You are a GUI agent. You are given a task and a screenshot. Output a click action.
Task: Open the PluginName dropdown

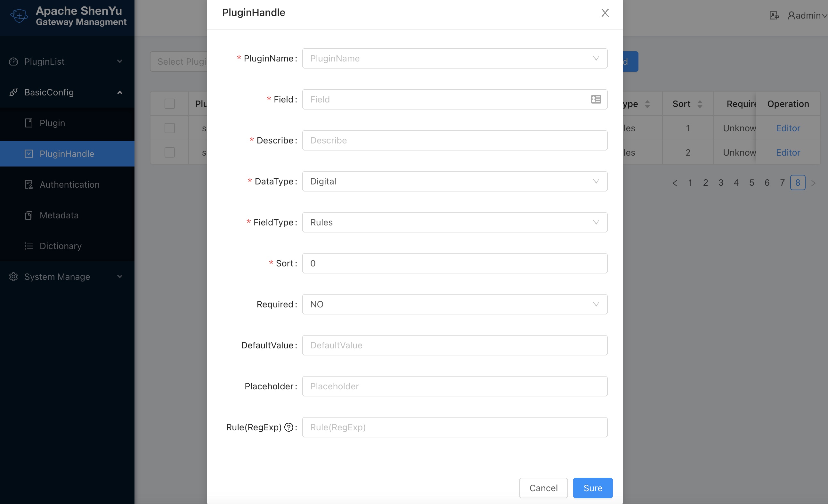click(x=455, y=59)
